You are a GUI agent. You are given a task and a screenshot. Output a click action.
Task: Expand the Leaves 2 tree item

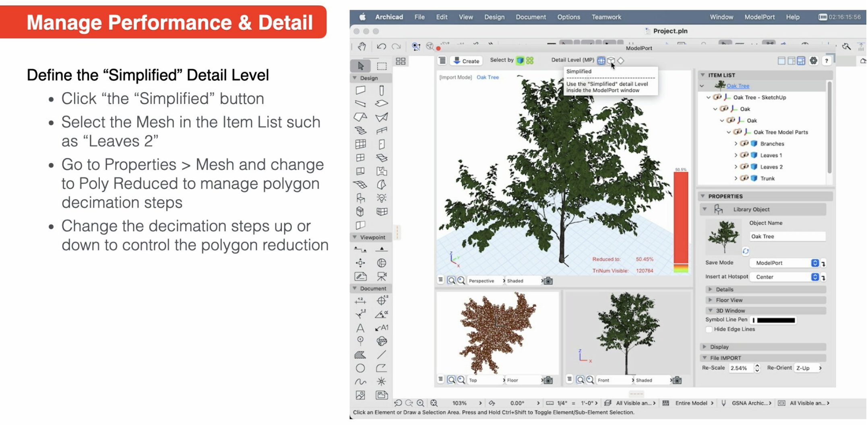click(x=736, y=167)
